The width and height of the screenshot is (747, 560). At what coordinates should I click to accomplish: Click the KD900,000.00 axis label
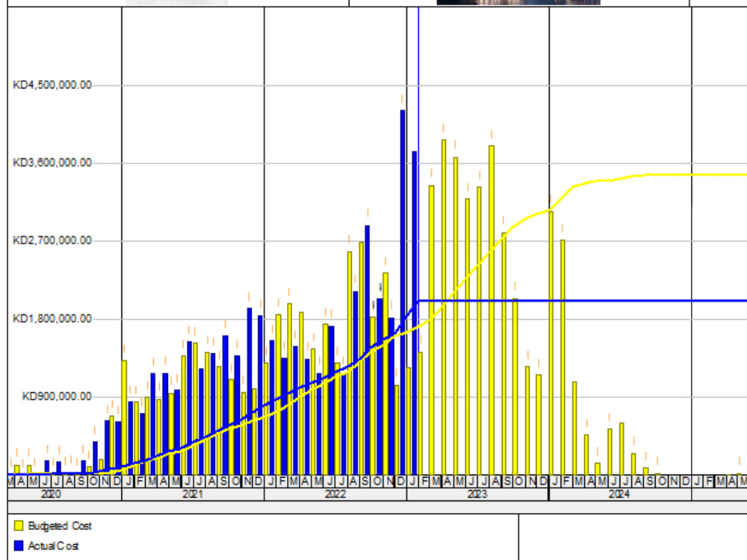[x=57, y=396]
